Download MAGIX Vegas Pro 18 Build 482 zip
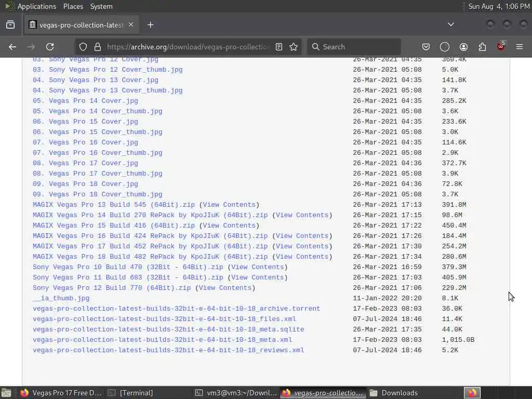Viewport: 532px width, 399px height. (x=150, y=257)
